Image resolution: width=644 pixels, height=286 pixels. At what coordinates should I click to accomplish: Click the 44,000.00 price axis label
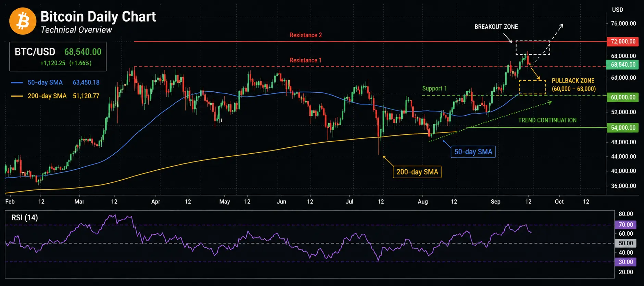tap(623, 156)
